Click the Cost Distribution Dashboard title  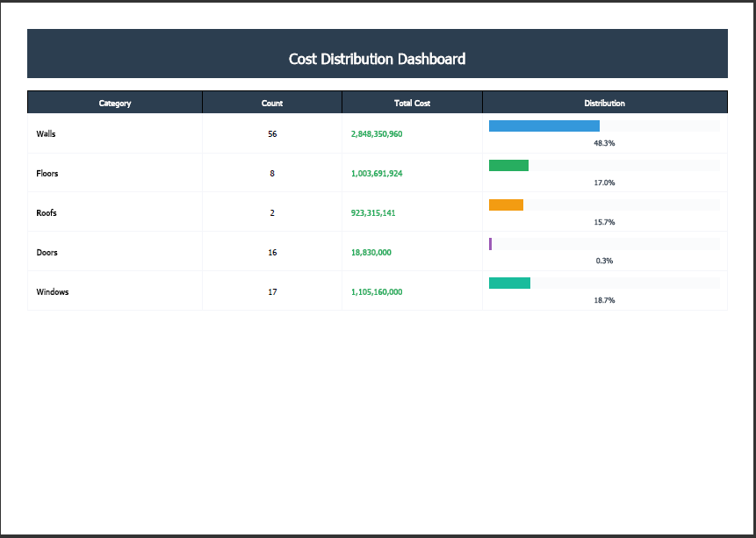(377, 59)
